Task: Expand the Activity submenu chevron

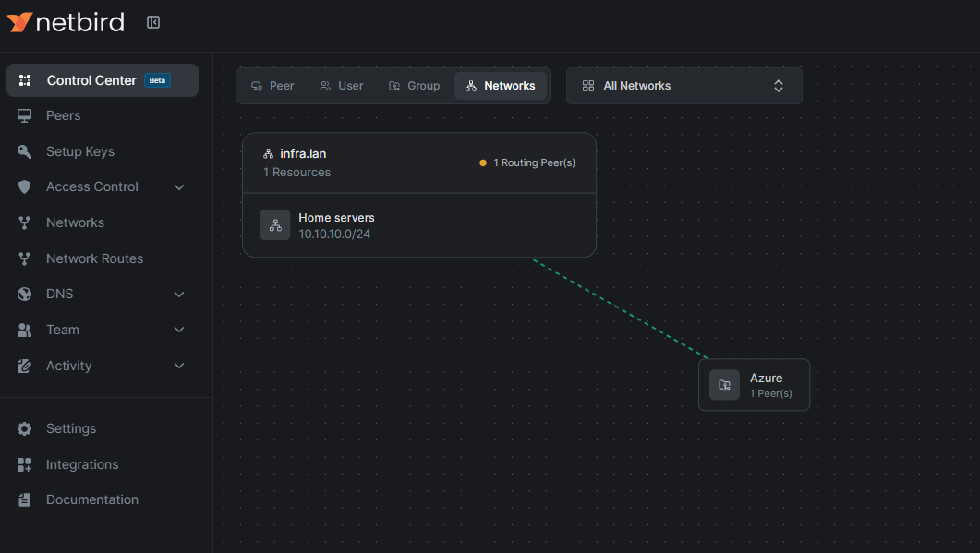Action: click(x=179, y=366)
